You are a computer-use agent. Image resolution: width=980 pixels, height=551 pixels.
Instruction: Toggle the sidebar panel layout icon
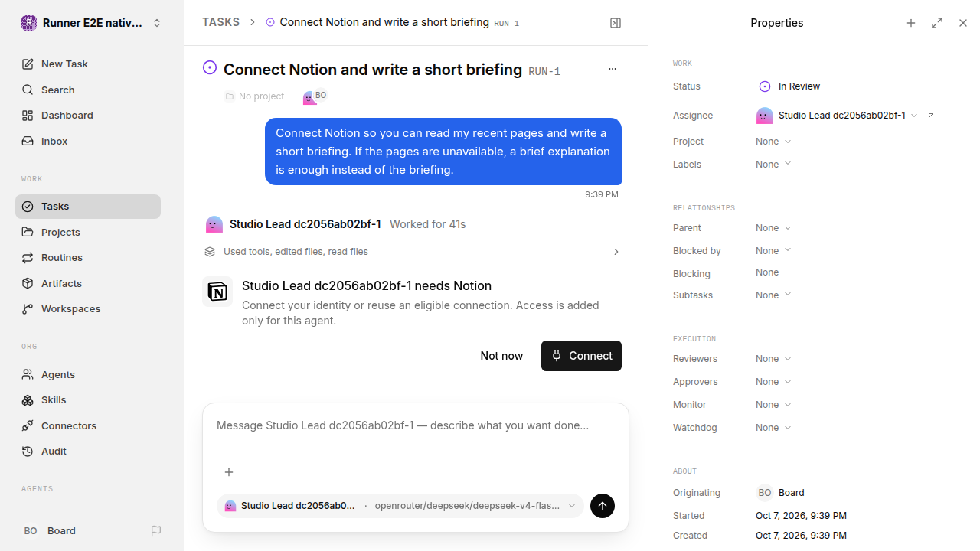coord(616,23)
